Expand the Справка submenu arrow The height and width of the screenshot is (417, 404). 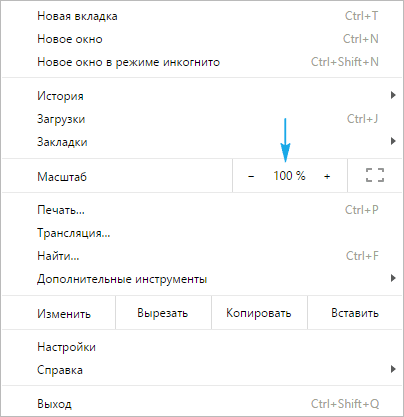(x=393, y=369)
